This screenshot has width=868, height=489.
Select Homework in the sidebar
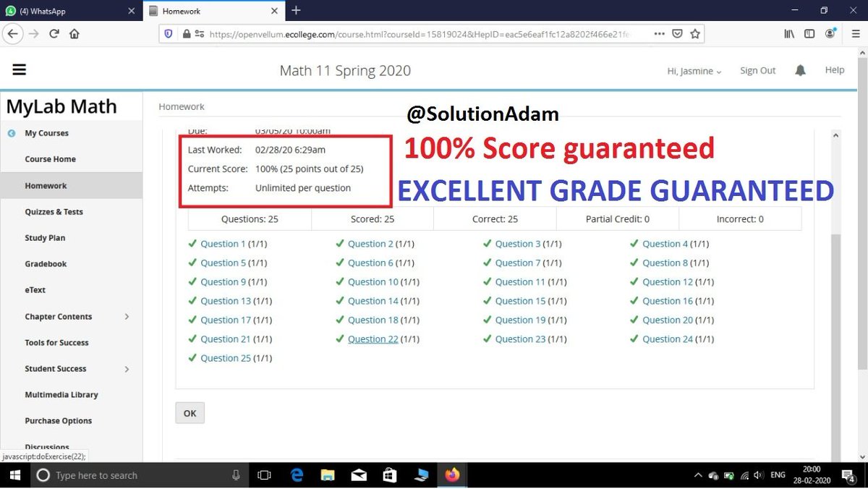tap(46, 186)
